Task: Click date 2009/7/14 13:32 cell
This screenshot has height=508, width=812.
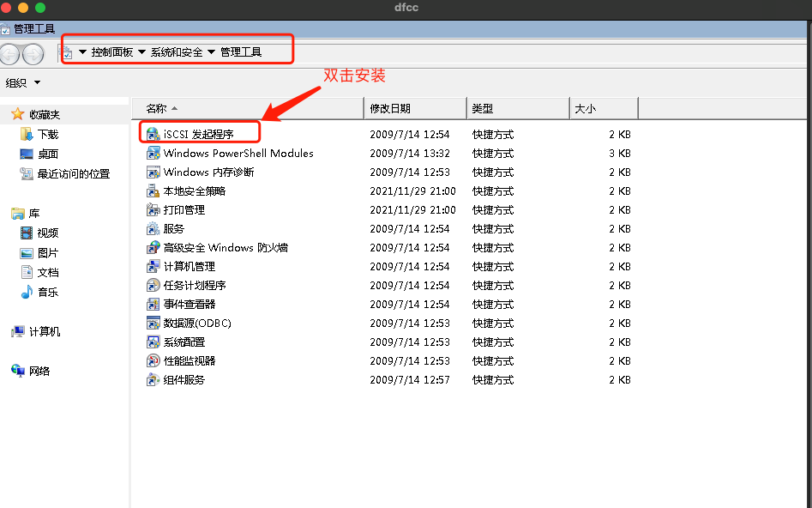Action: click(x=410, y=153)
